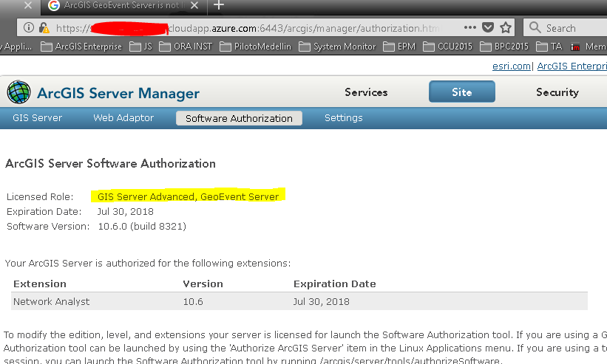Select the Site tab

tap(462, 92)
